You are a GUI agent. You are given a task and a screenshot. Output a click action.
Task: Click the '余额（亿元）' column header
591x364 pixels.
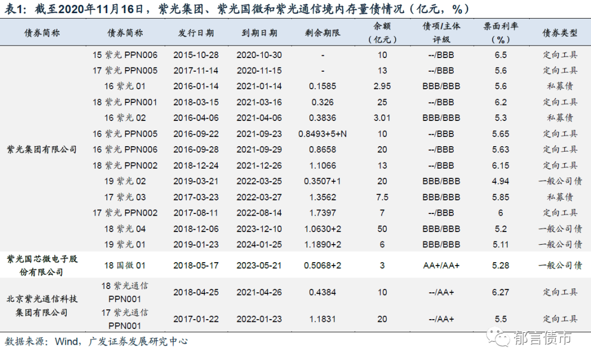[x=382, y=33]
